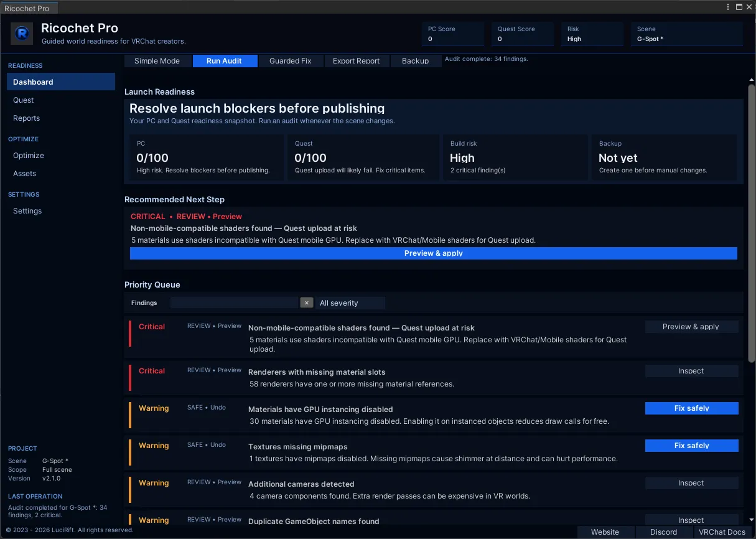Click the wide blue Preview & apply button

(434, 253)
